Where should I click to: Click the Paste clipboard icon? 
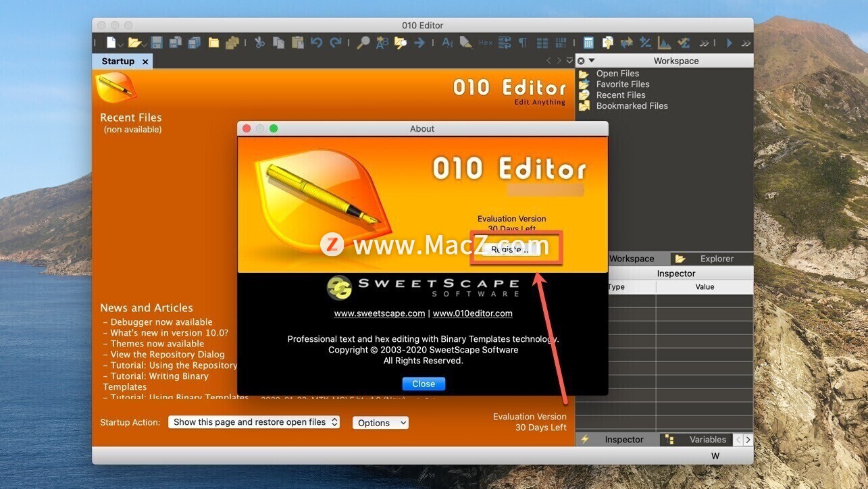point(297,43)
